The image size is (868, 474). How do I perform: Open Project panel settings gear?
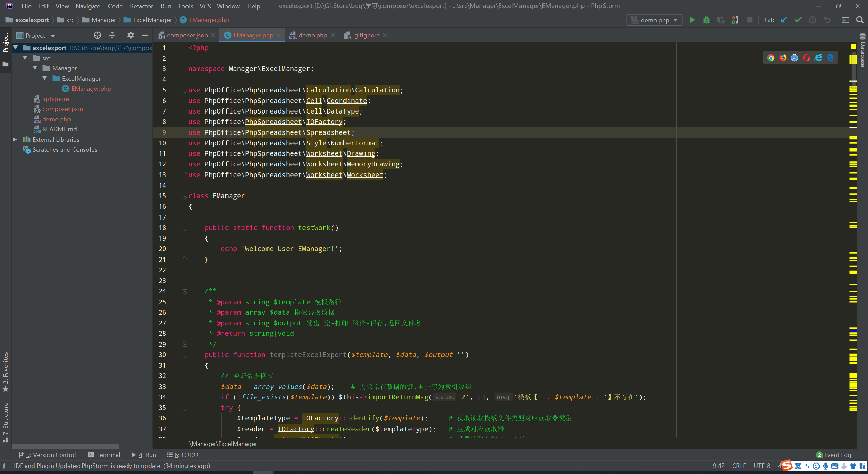[x=131, y=35]
